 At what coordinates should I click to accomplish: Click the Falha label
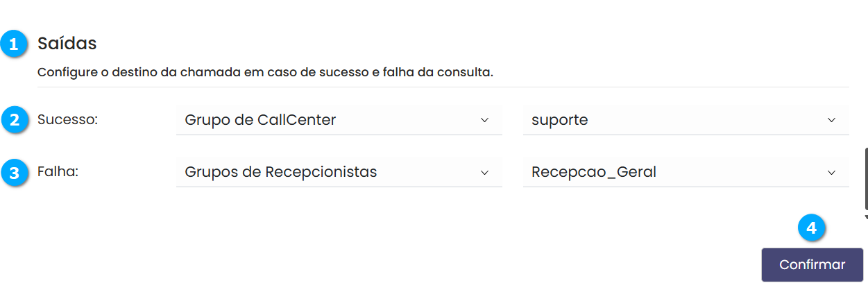(x=58, y=171)
